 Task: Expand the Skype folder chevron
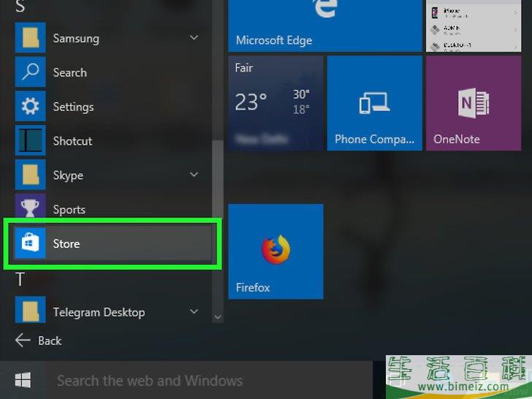pos(194,175)
